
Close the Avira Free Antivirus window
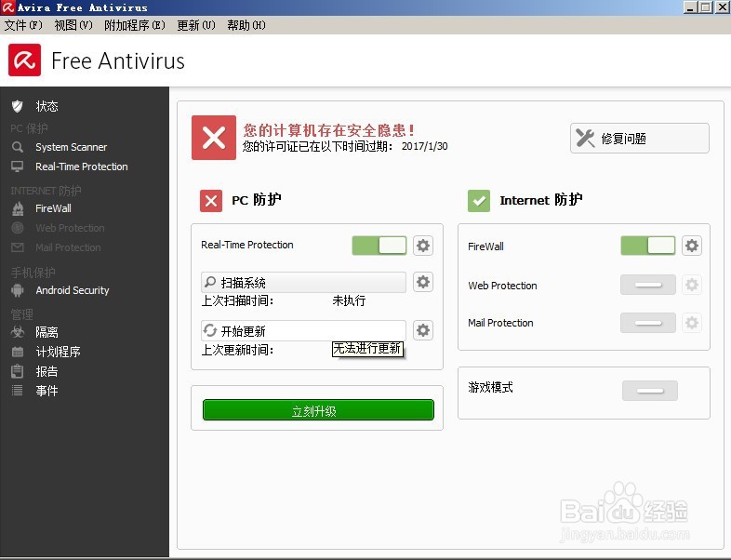(x=722, y=7)
